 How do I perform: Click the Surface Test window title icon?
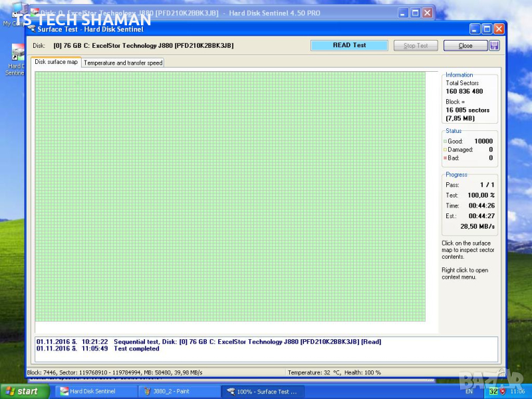click(x=31, y=29)
